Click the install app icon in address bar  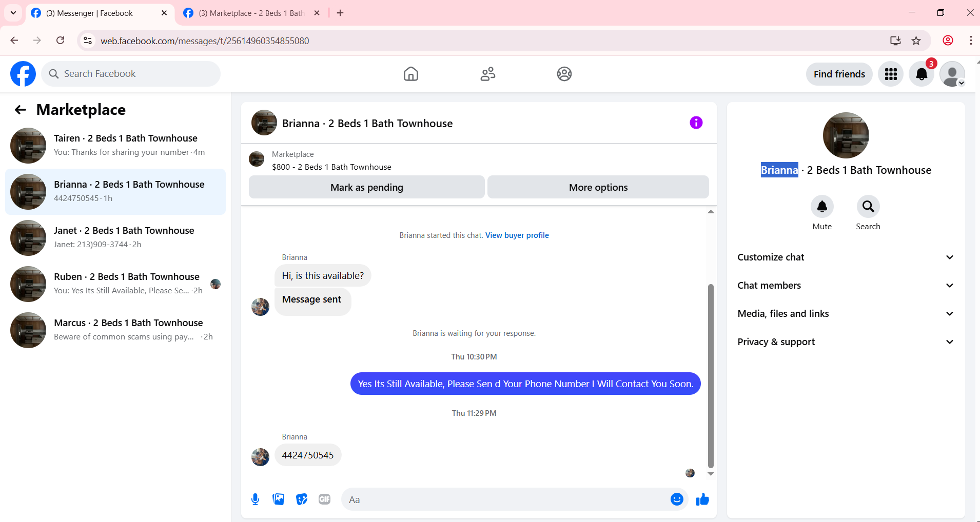[x=895, y=41]
